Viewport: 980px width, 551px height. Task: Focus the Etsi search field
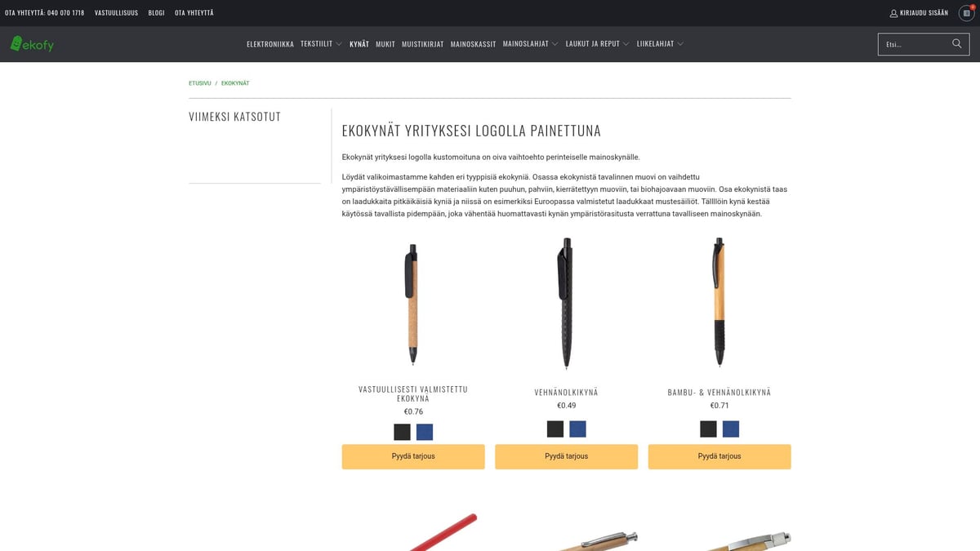coord(915,44)
